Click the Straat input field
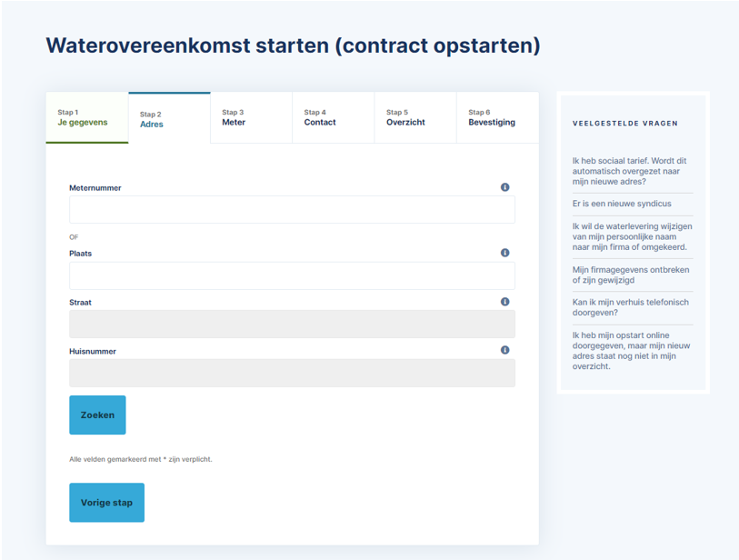 click(x=292, y=325)
